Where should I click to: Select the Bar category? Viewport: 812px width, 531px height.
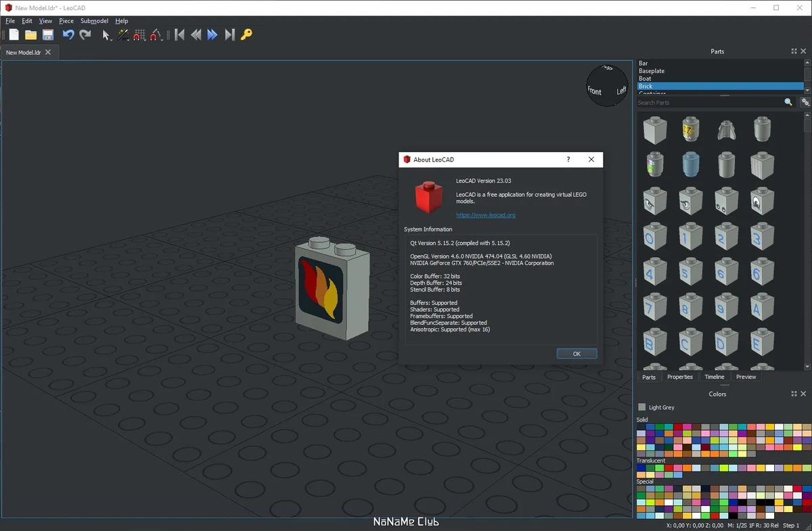pos(720,64)
